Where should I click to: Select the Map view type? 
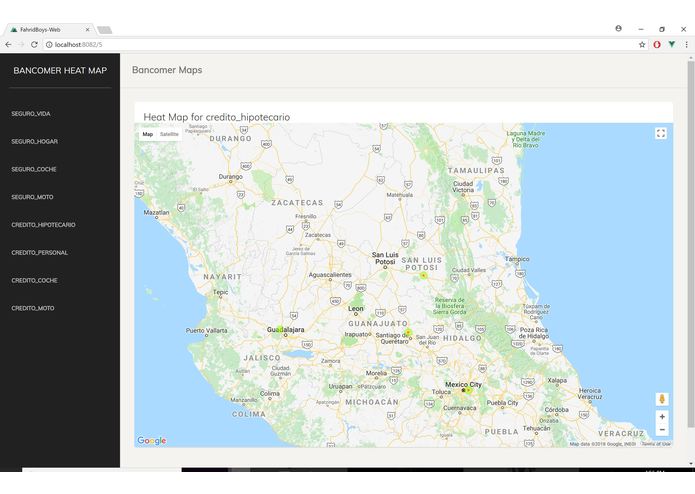click(148, 134)
